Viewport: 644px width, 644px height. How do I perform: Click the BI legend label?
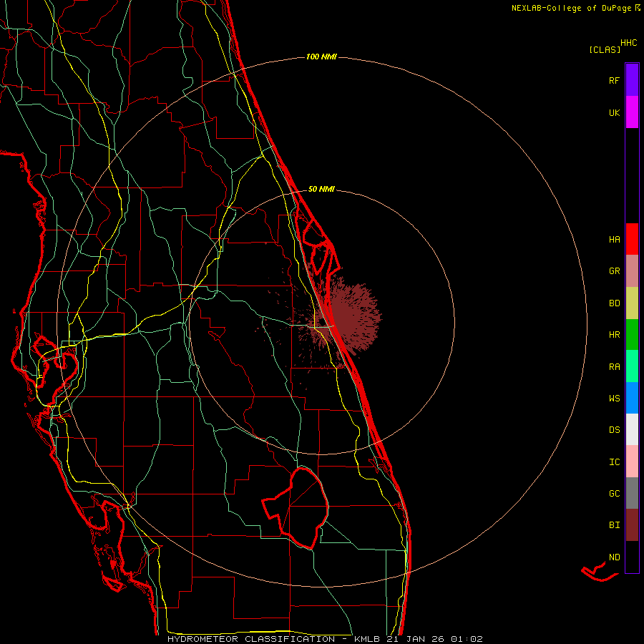614,525
